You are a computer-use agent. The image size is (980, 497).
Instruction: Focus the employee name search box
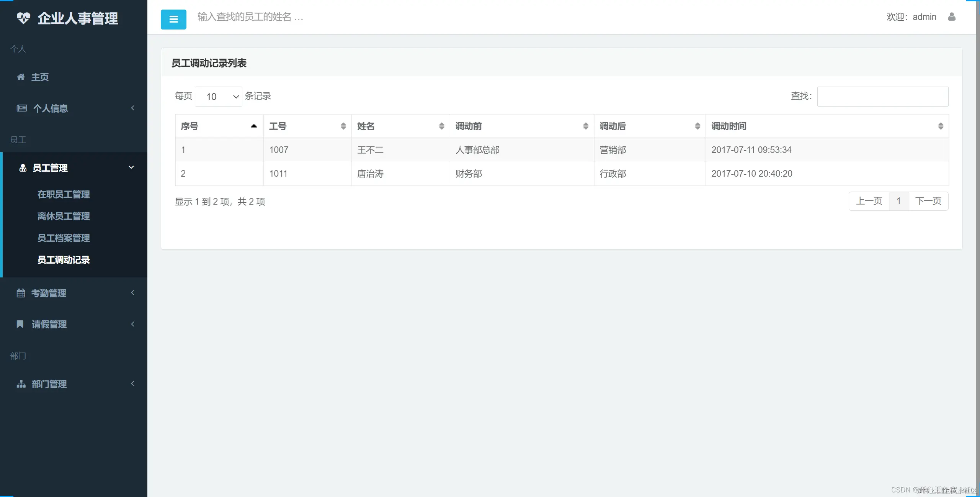250,17
